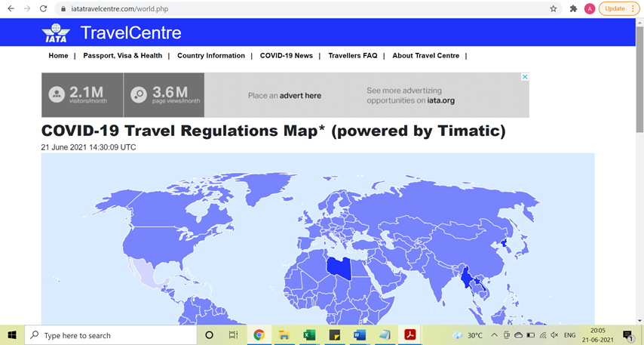Click the taskbar search box

tap(111, 335)
